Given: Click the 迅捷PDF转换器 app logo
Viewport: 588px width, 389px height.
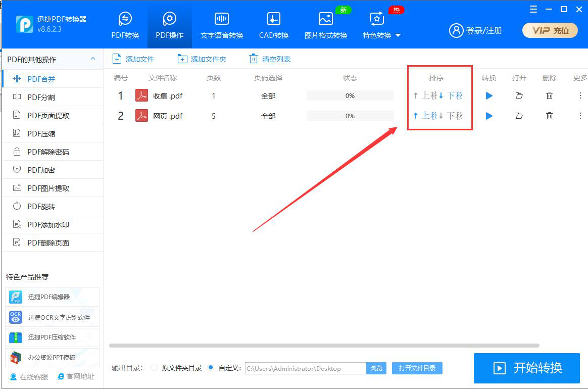Looking at the screenshot, I should click(x=25, y=24).
